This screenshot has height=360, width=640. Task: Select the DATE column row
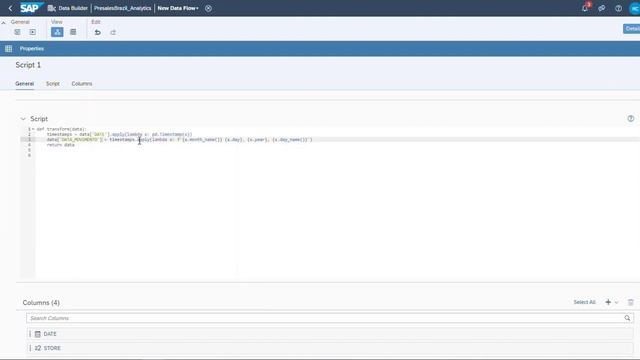coord(331,334)
